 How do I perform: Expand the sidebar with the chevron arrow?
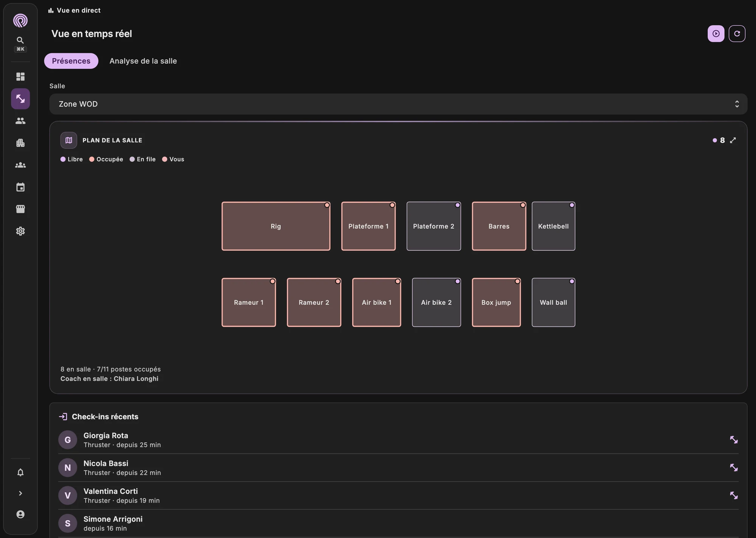tap(20, 493)
